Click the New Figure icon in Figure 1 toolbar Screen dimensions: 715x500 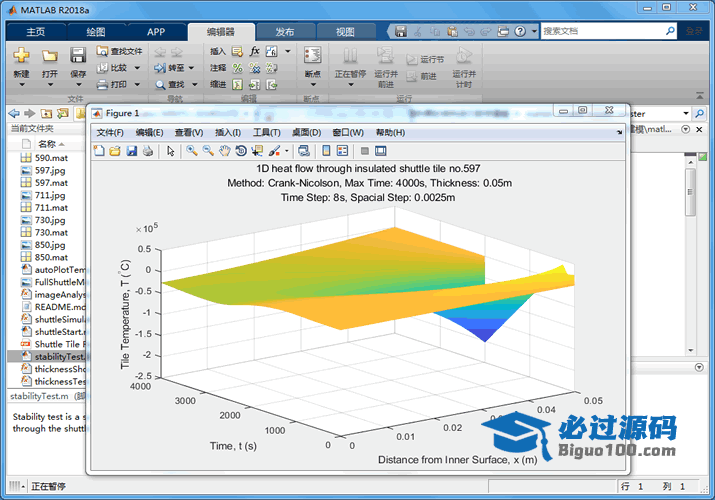coord(99,151)
